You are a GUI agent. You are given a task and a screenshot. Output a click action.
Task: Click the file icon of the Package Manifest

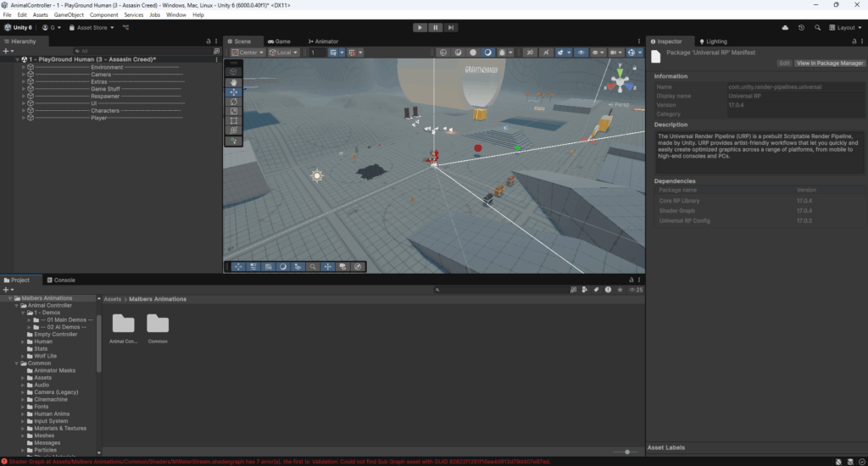coord(656,57)
